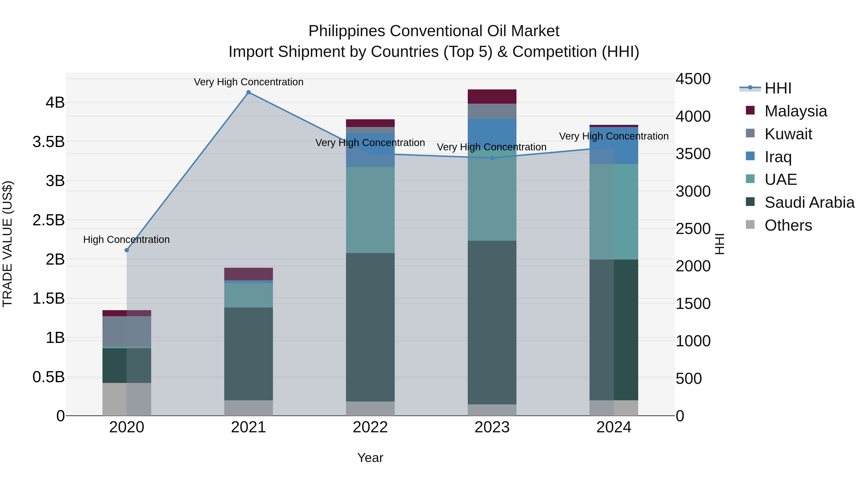Screen dimensions: 868x488
Task: Click the UAE teal legend swatch
Action: pos(750,179)
